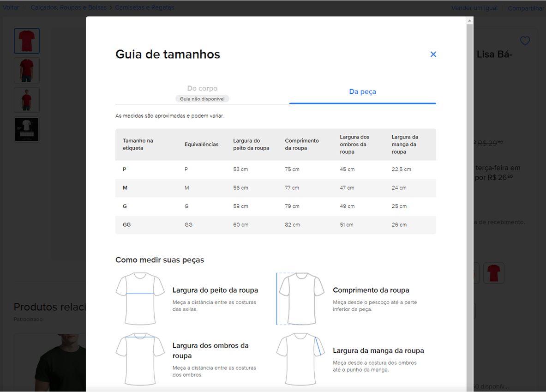The height and width of the screenshot is (392, 546).
Task: Open second thumbnail of model wearing shirt
Action: click(27, 70)
